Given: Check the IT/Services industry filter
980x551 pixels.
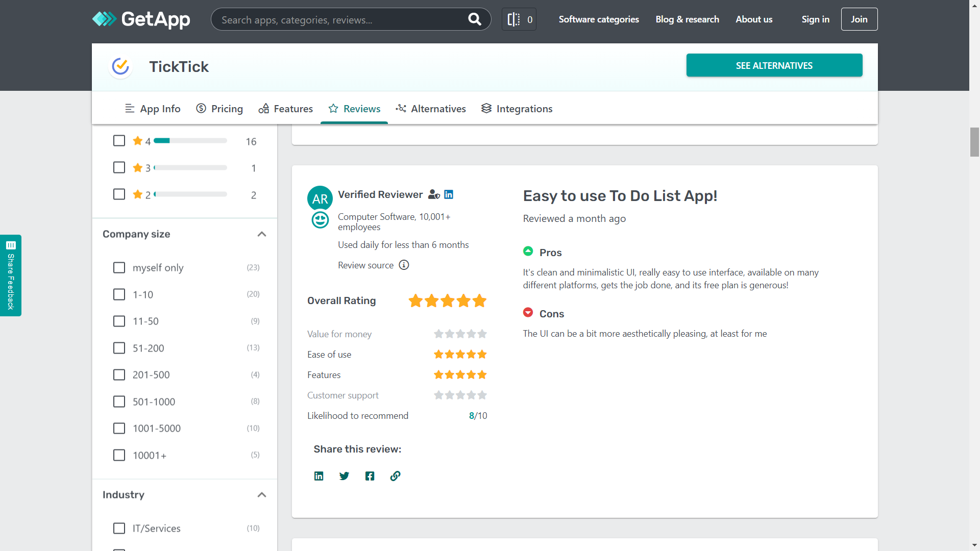Looking at the screenshot, I should click(119, 528).
